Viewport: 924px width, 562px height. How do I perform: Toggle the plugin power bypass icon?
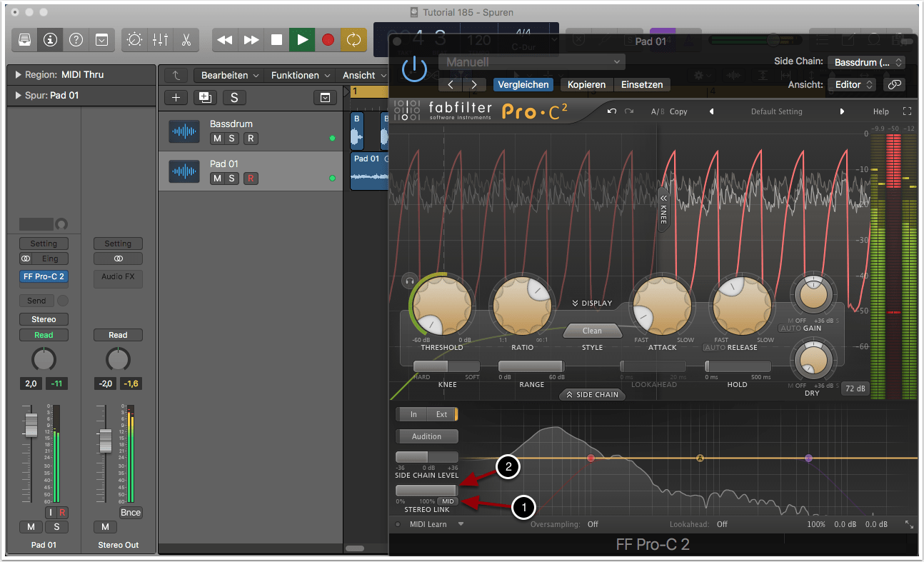point(414,70)
